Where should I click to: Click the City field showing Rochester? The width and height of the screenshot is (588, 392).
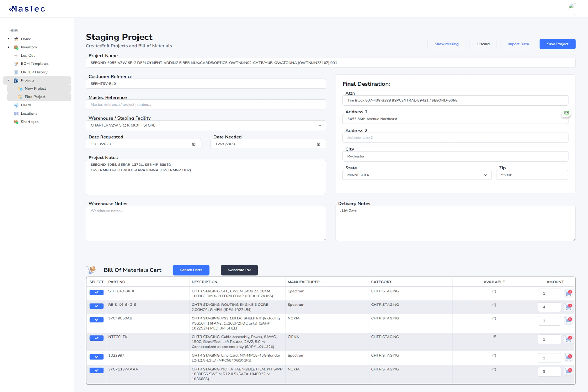(455, 156)
